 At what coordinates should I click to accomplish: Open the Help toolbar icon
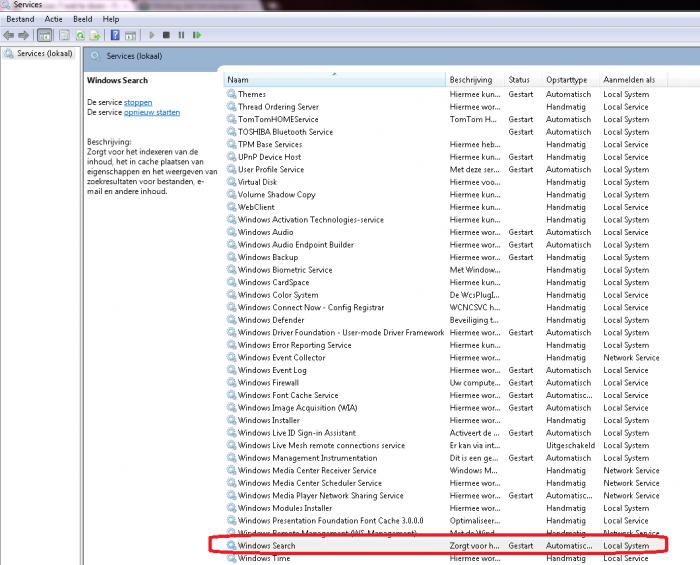[115, 35]
